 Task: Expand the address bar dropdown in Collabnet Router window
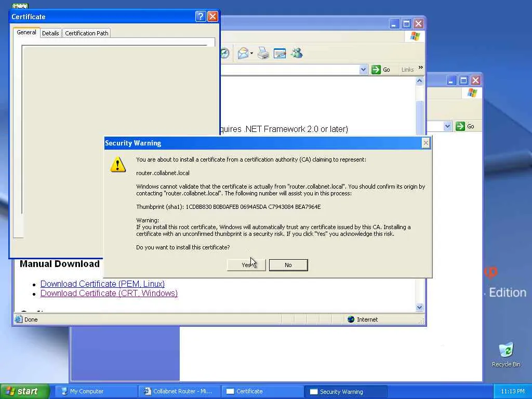(363, 70)
